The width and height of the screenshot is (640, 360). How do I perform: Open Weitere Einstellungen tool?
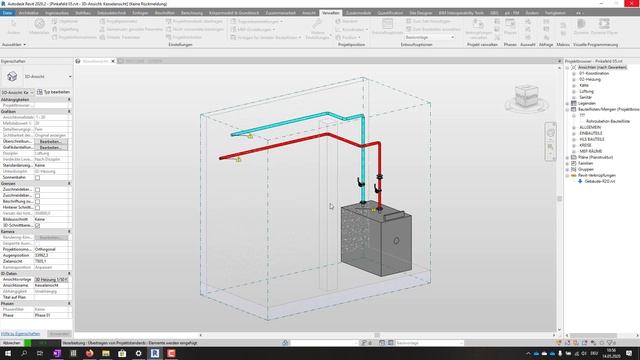coord(318,29)
